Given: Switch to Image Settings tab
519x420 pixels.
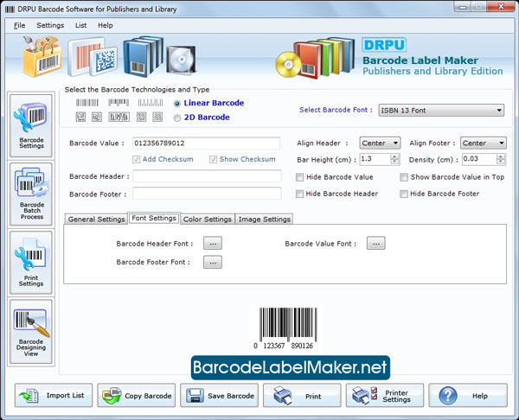Looking at the screenshot, I should tap(264, 220).
